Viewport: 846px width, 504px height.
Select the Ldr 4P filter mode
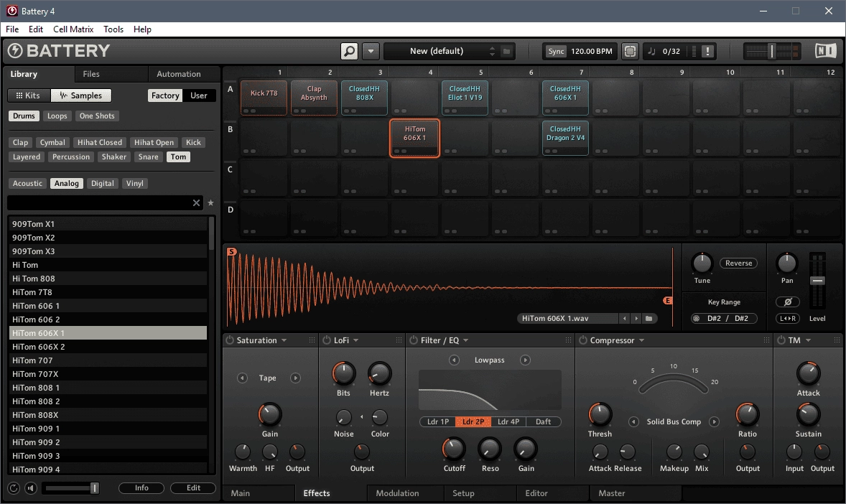pos(508,421)
